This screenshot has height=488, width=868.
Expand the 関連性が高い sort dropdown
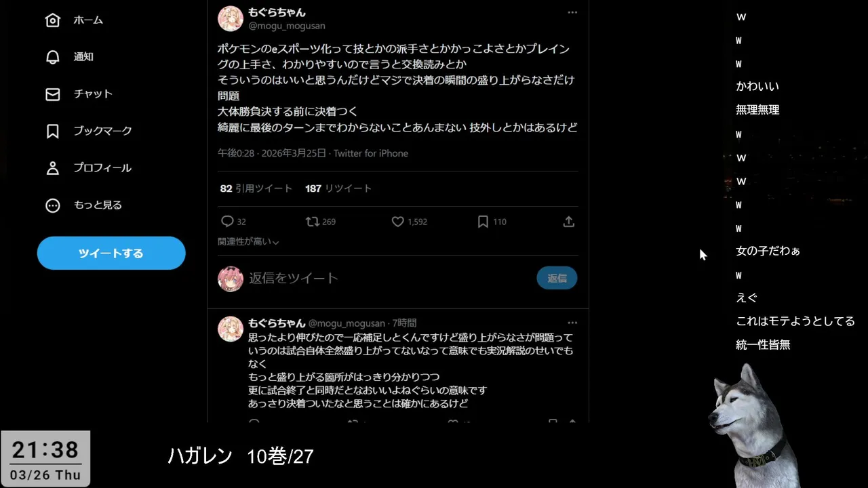(x=248, y=242)
